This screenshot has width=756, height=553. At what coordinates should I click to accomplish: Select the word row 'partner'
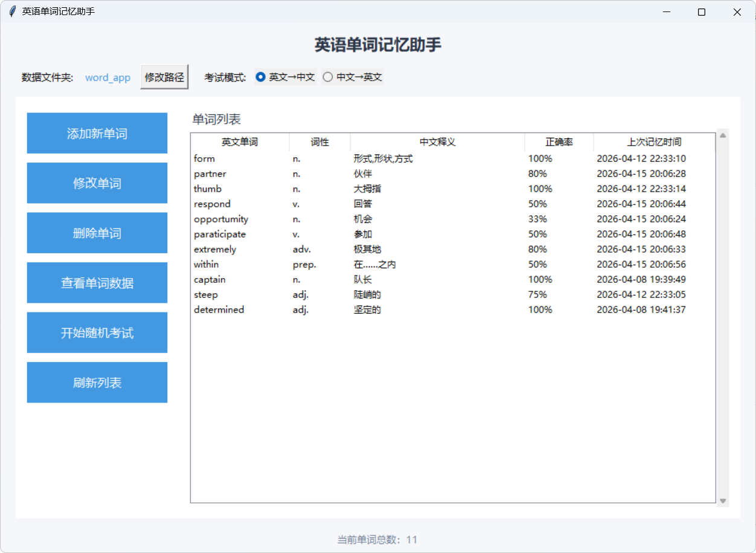pos(453,173)
